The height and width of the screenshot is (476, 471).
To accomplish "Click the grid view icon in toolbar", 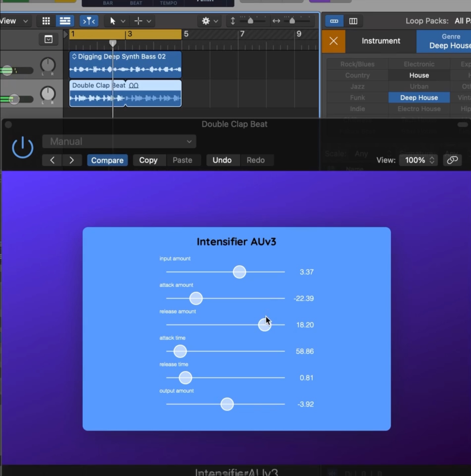I will 46,21.
